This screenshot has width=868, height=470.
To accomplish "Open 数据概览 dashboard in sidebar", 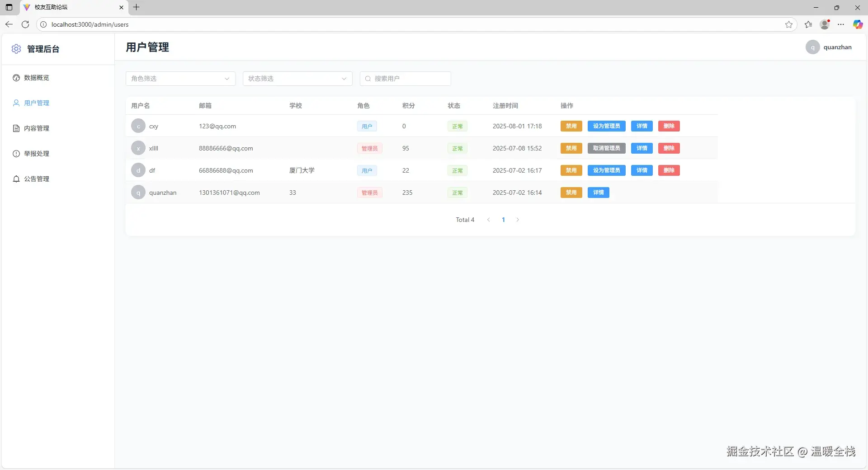I will coord(37,78).
